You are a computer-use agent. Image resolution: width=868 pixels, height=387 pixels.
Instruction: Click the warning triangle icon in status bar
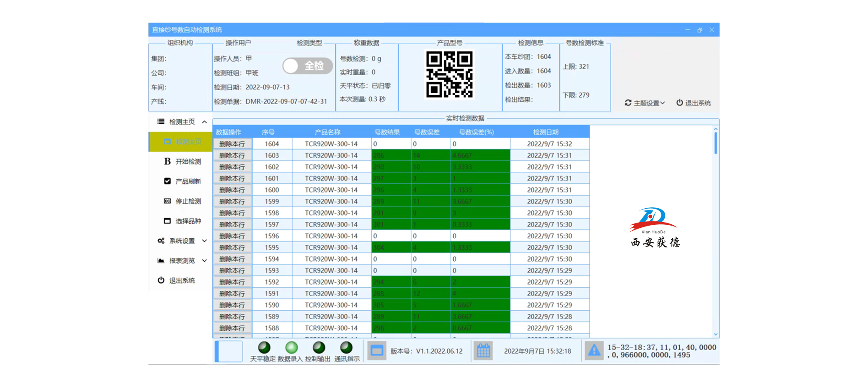594,351
